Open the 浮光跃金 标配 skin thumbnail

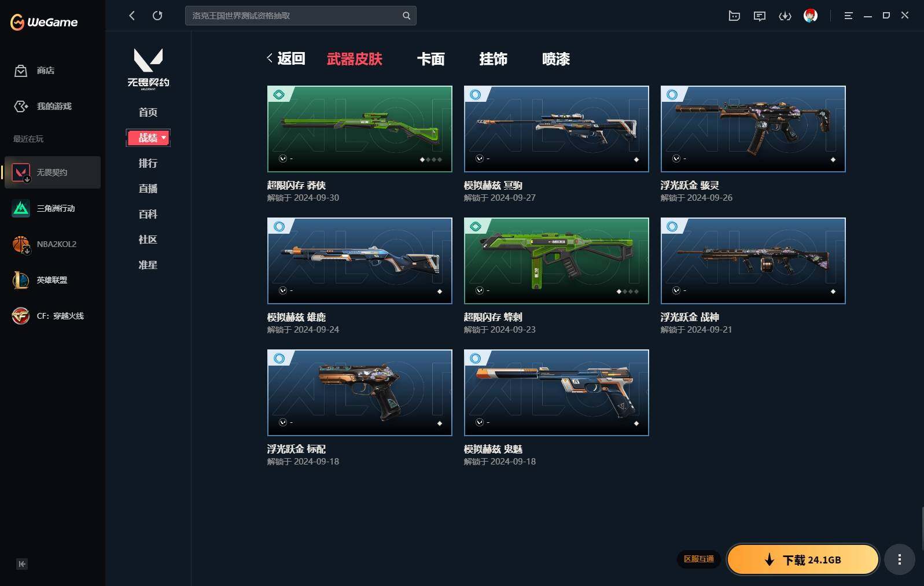(360, 393)
